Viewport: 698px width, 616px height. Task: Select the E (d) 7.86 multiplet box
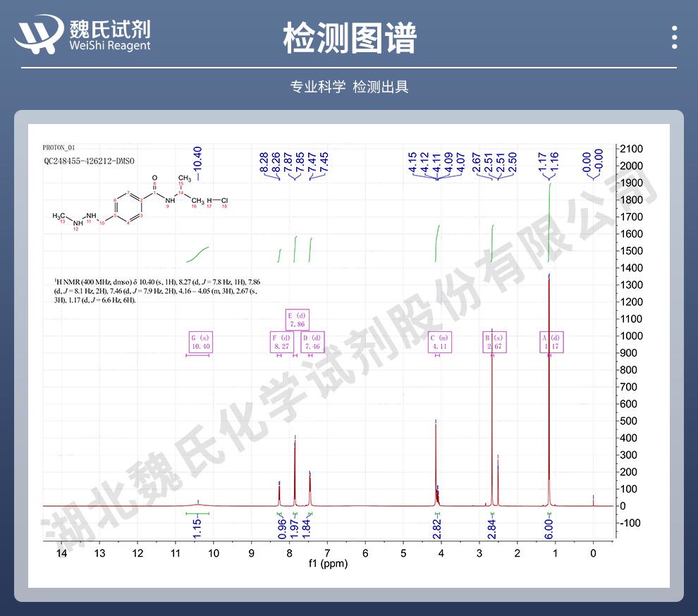[x=298, y=319]
